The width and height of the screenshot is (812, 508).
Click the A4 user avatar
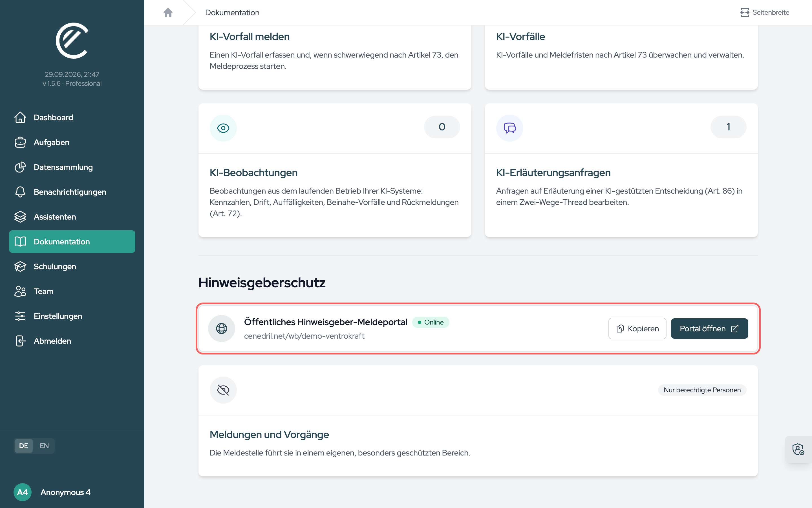pos(23,492)
